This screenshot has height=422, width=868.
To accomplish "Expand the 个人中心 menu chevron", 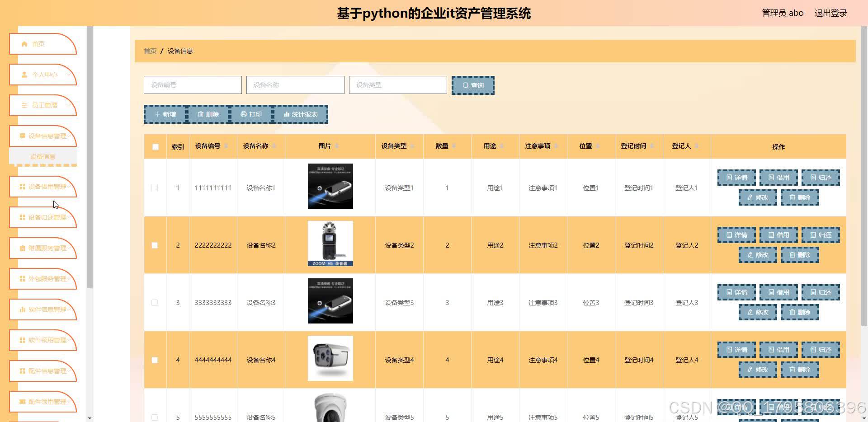I will [x=68, y=74].
